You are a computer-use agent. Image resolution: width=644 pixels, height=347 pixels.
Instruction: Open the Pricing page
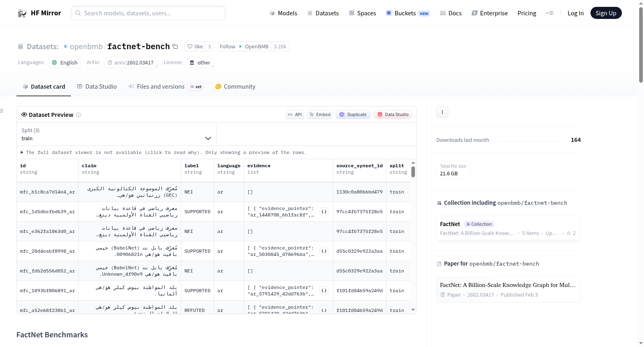[x=527, y=13]
